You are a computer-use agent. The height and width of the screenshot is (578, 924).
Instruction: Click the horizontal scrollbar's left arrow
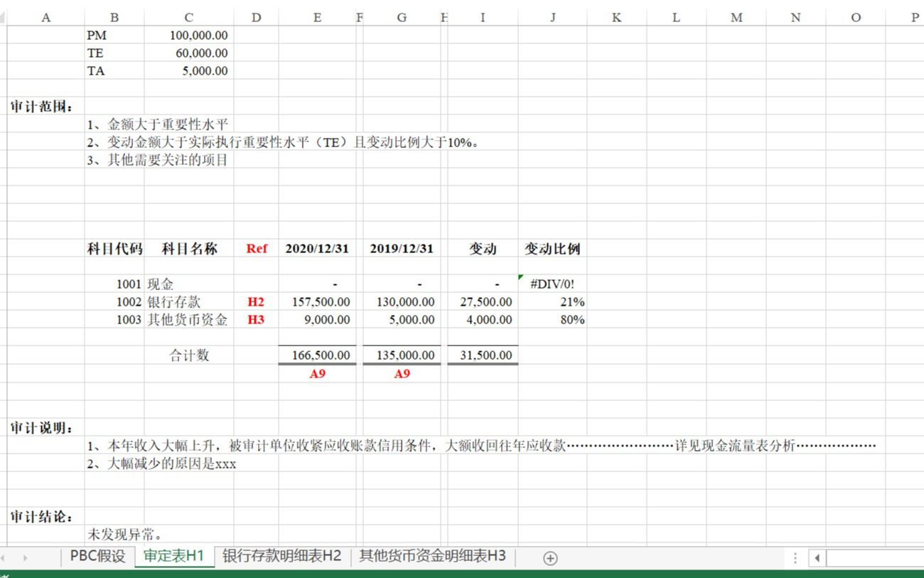coord(817,558)
